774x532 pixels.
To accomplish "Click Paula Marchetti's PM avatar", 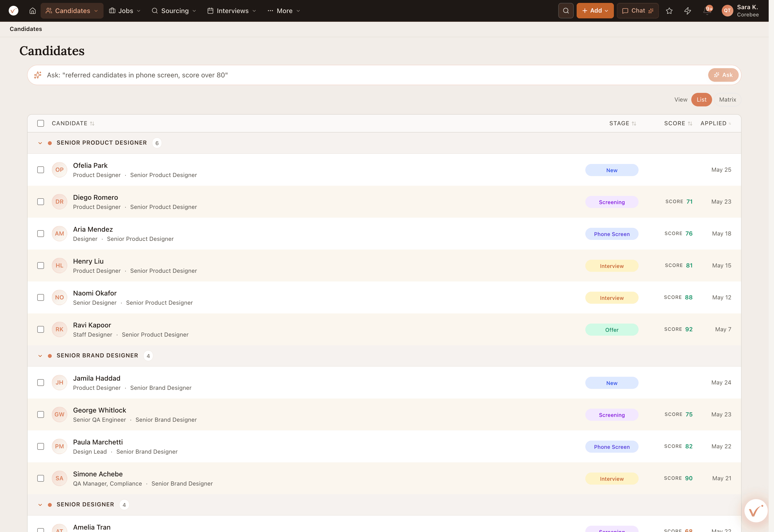I will [x=59, y=446].
